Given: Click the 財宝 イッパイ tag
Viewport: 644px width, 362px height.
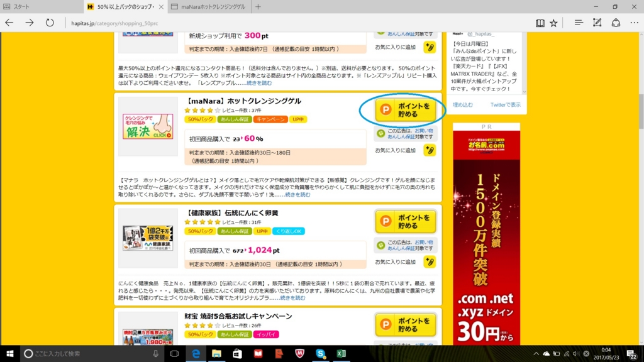Looking at the screenshot, I should point(266,334).
